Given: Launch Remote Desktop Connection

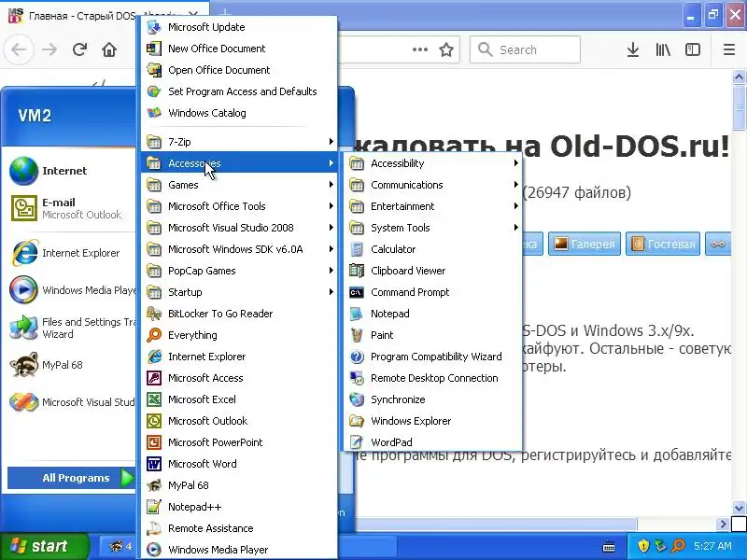Looking at the screenshot, I should [432, 378].
